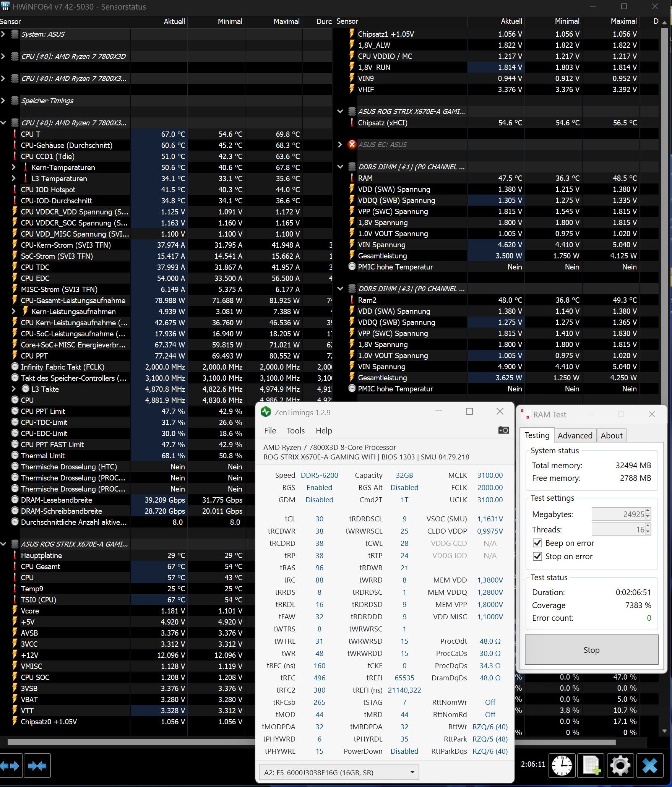Click the HWiNFO horizontal scrollbar

(x=312, y=742)
